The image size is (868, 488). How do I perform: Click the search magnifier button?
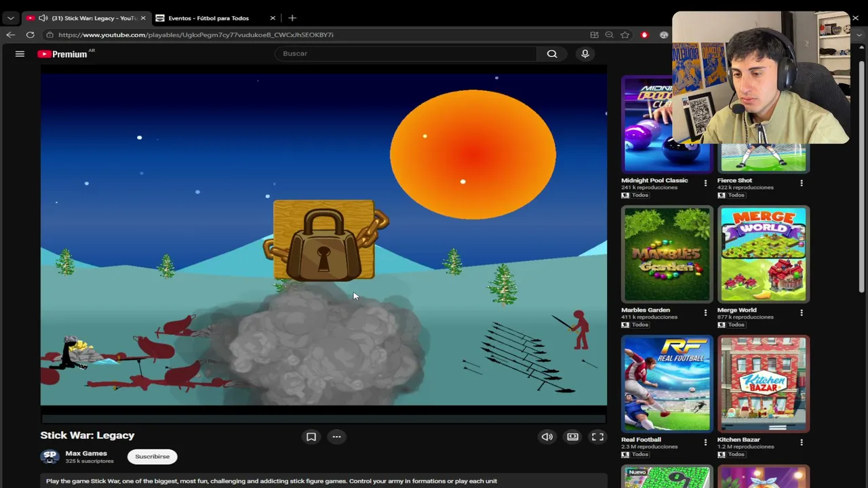[552, 54]
